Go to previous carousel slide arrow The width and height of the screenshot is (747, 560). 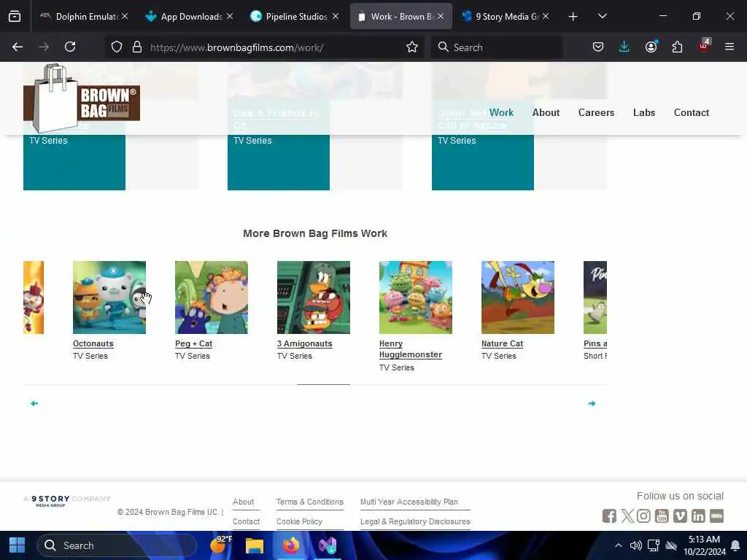pos(34,403)
